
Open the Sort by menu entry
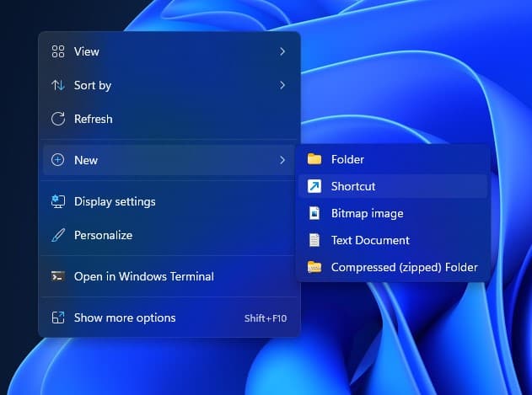(x=169, y=85)
